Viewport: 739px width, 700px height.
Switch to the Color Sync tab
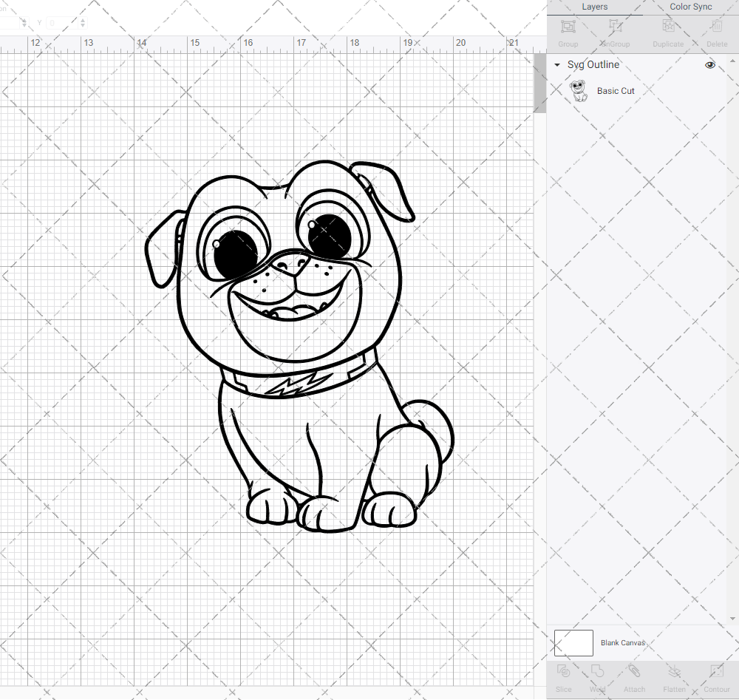691,7
